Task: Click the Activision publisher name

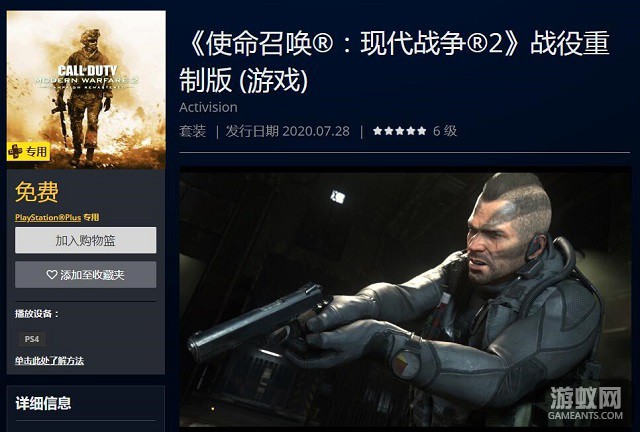Action: (x=208, y=107)
